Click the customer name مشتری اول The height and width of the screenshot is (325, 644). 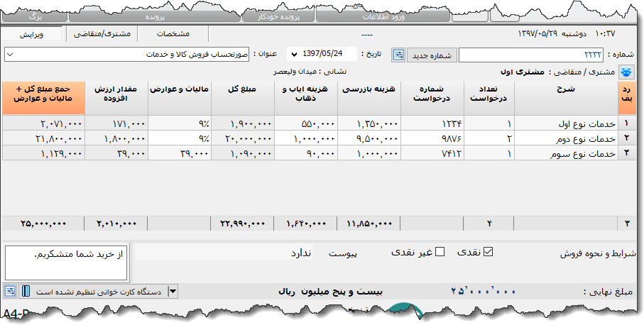click(x=523, y=72)
